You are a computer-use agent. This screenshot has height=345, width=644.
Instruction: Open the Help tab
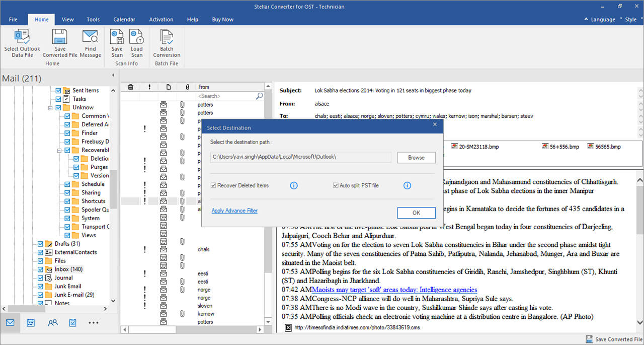click(x=193, y=20)
